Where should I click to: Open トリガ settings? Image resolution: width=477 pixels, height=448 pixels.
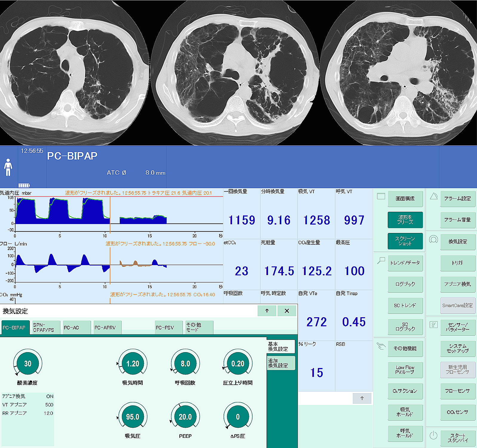click(x=458, y=263)
